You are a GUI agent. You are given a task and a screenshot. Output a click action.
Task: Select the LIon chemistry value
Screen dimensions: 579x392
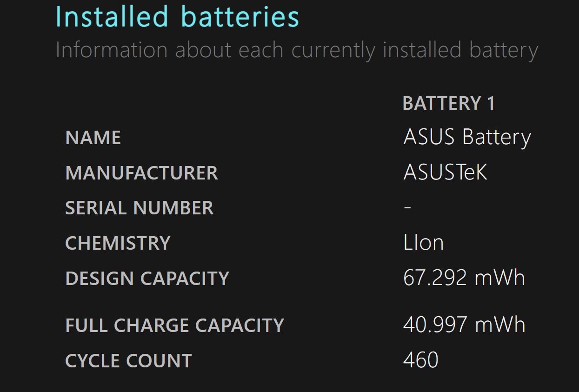423,243
